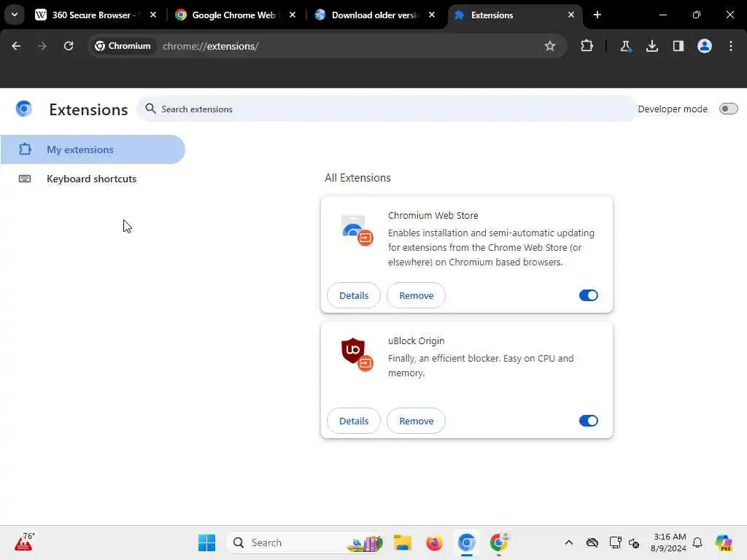Screen dimensions: 747x560
Task: Open Details for Chromium Web Store
Action: [354, 295]
